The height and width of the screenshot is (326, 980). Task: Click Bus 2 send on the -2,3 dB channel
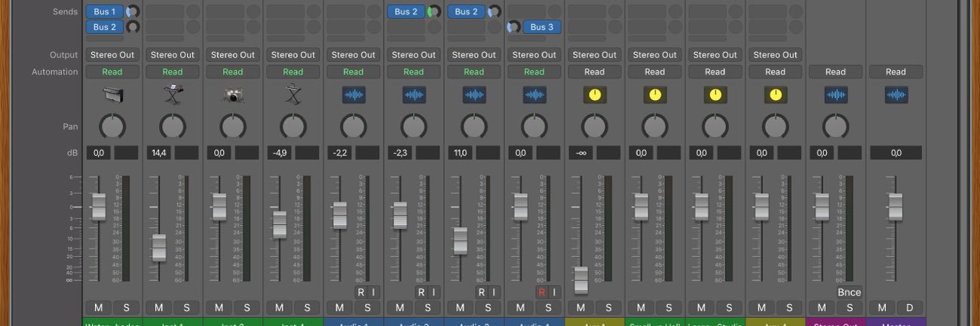(x=406, y=11)
